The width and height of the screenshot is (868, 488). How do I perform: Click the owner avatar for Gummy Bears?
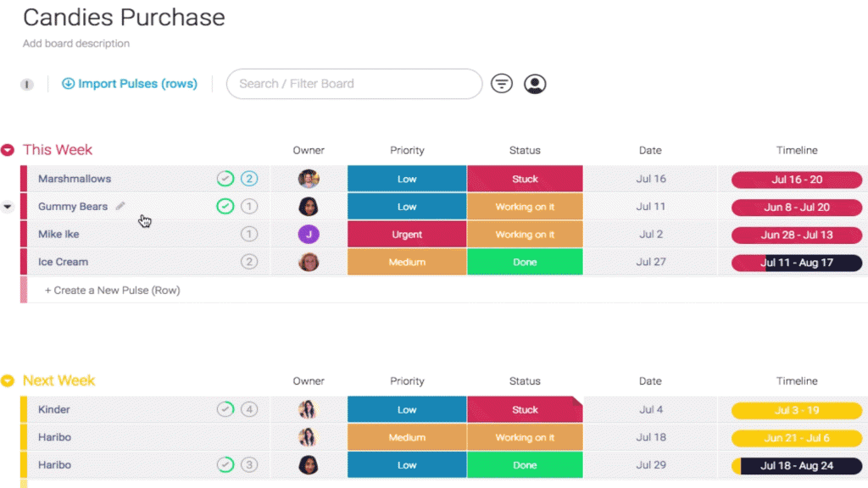click(x=309, y=207)
